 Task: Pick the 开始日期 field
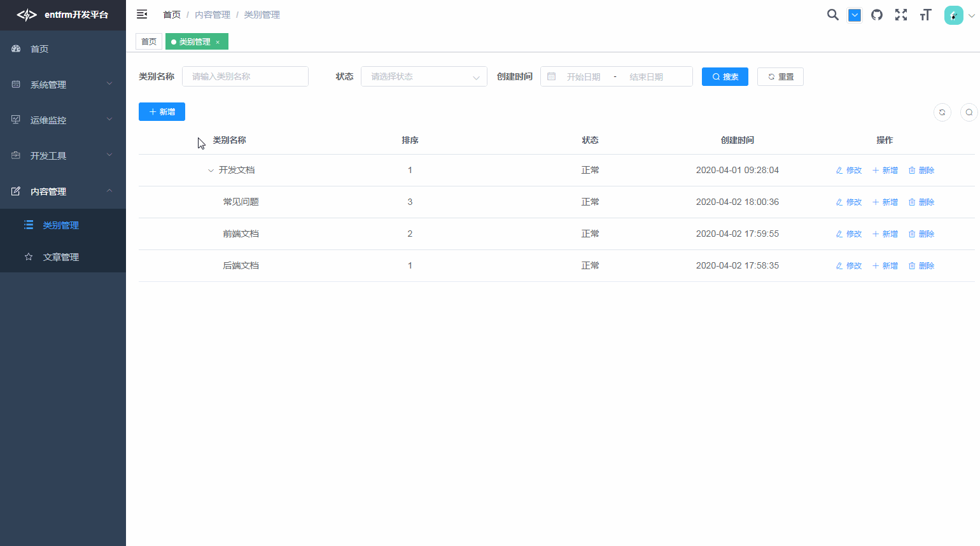coord(584,76)
